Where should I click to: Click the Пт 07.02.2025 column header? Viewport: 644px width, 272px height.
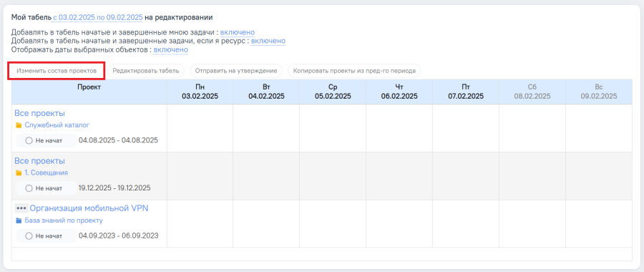(466, 92)
